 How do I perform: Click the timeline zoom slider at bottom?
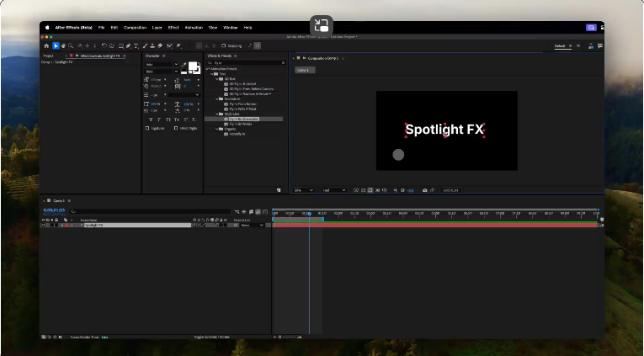(288, 337)
